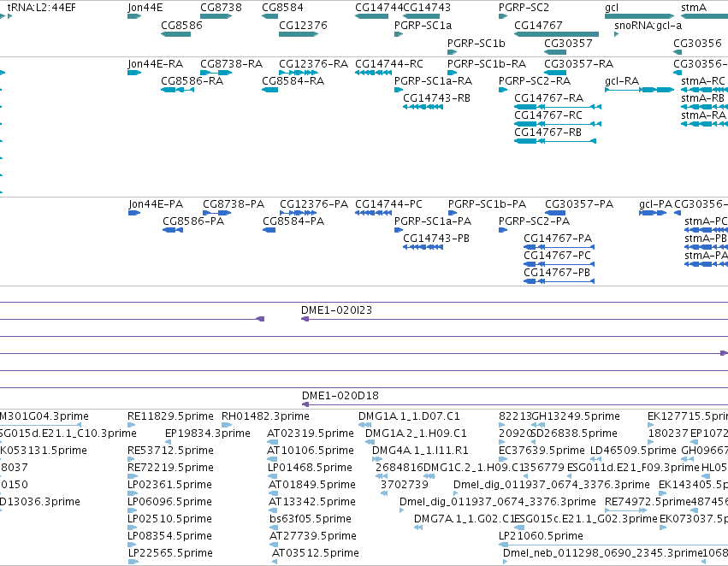Click transcript CG14767-RB
728x566 pixels.
(x=547, y=133)
